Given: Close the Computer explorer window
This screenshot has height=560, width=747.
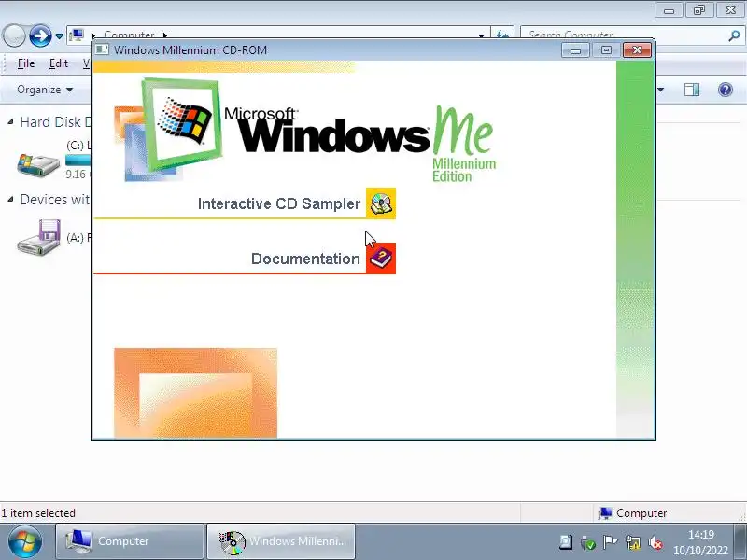Looking at the screenshot, I should tap(730, 10).
